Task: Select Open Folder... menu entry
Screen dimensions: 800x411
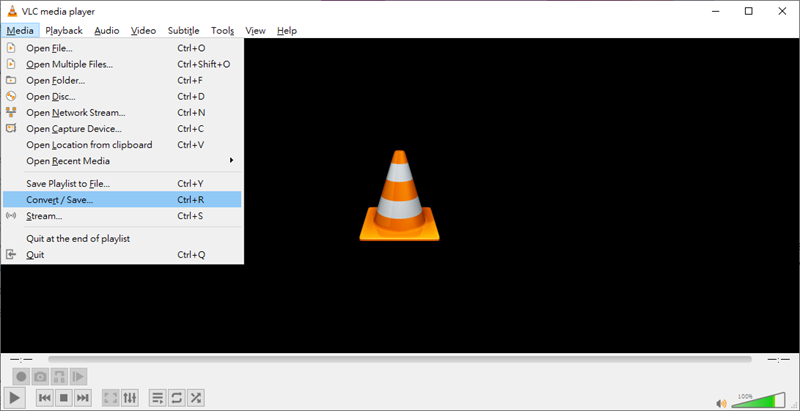Action: [122, 81]
